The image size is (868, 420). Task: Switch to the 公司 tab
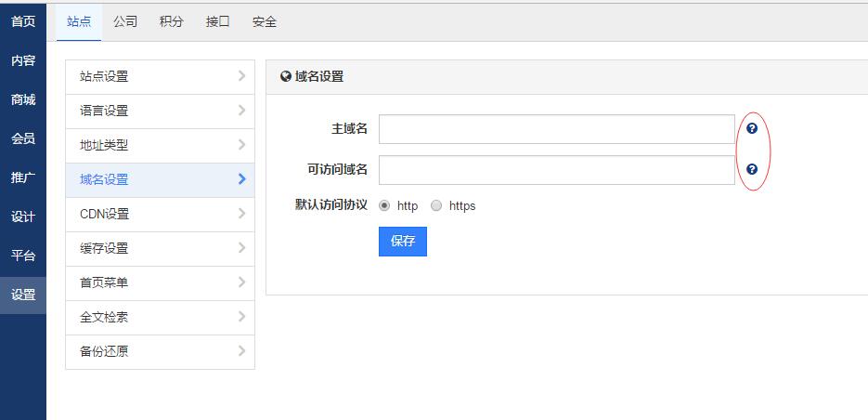125,21
